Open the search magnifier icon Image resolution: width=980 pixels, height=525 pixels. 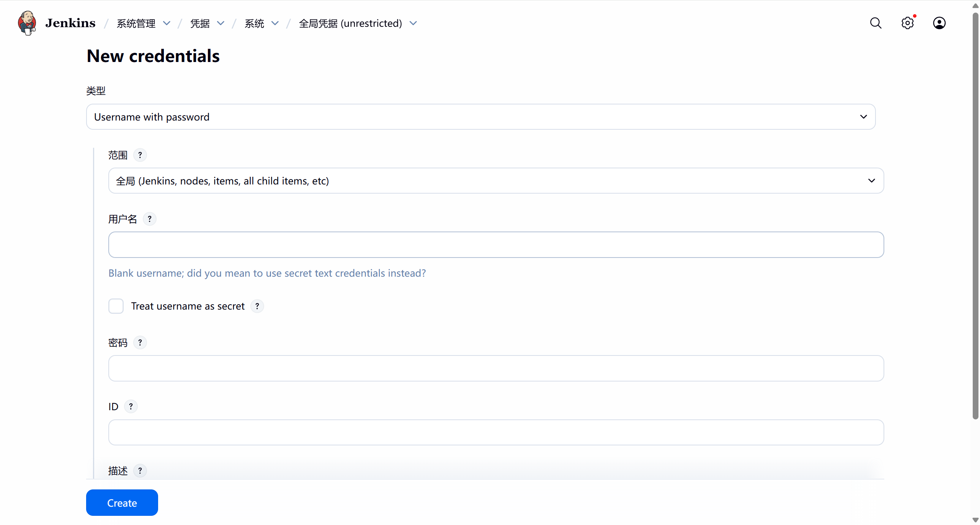(x=875, y=23)
